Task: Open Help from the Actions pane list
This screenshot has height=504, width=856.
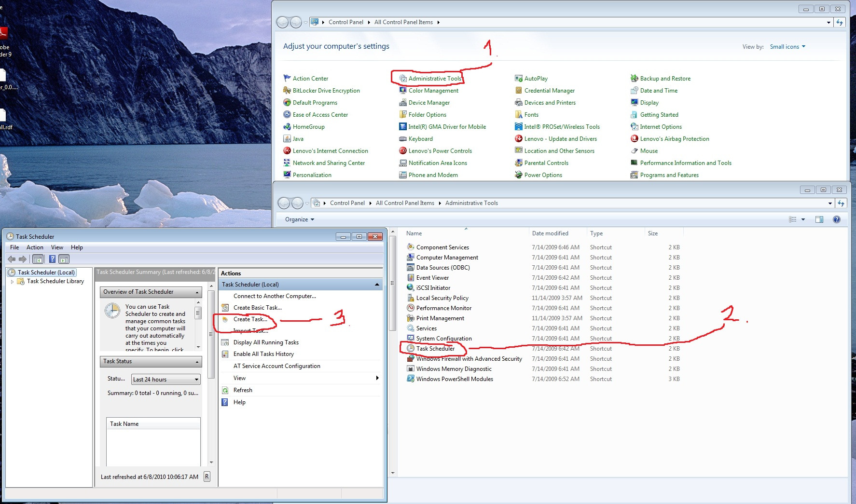Action: (x=239, y=402)
